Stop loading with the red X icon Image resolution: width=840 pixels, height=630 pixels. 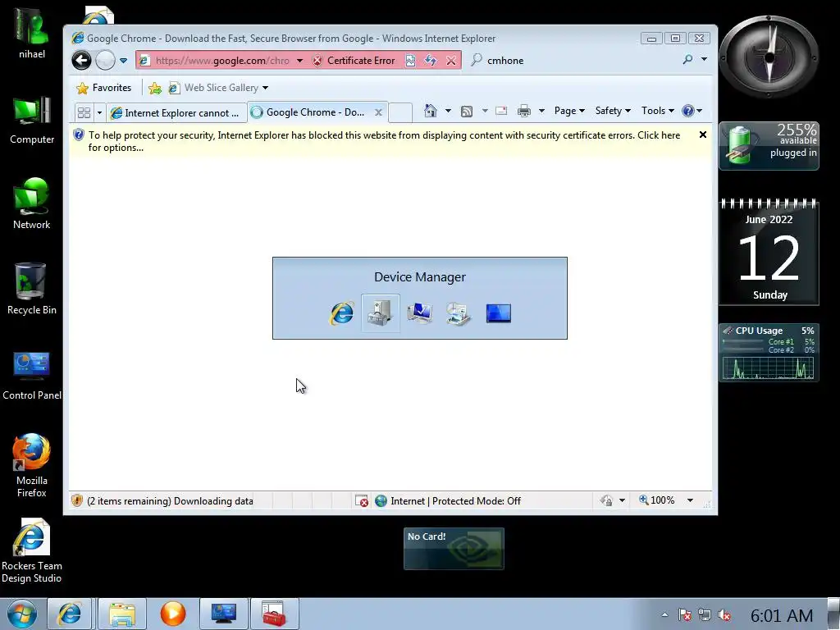[451, 61]
